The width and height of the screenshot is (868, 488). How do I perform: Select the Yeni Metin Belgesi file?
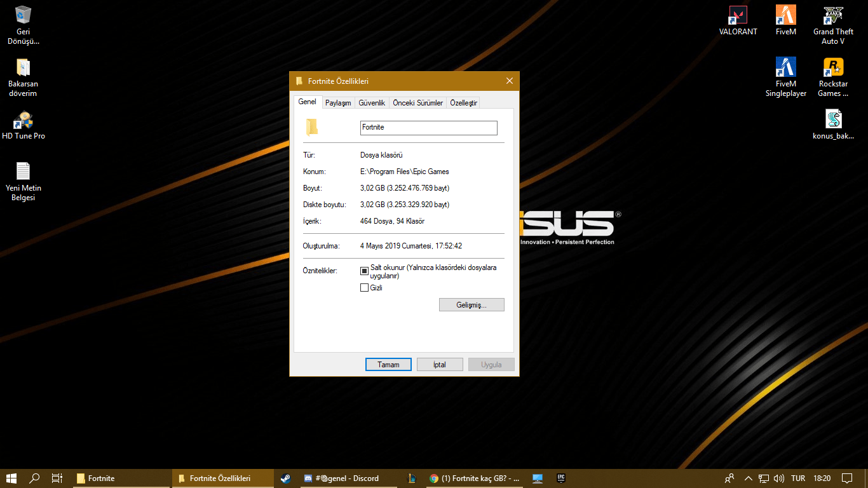tap(24, 181)
